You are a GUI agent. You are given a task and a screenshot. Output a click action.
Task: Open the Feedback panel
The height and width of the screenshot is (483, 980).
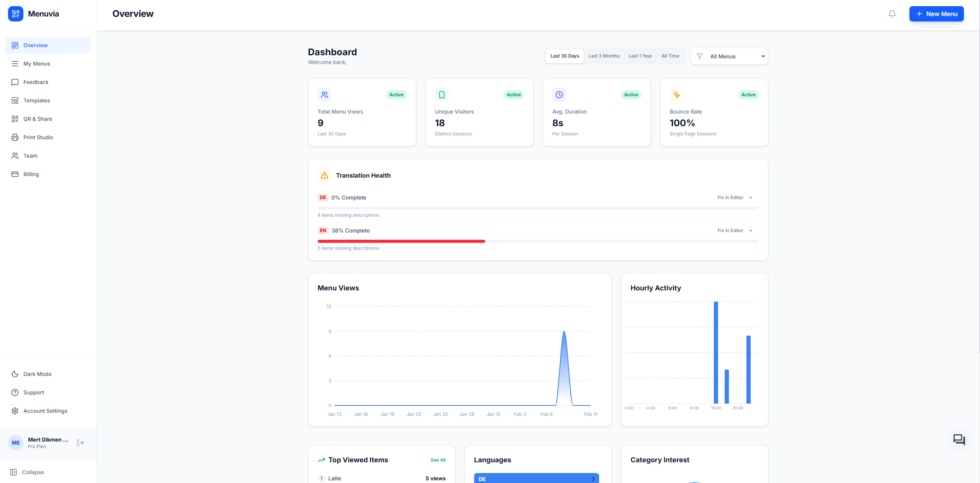(x=35, y=82)
